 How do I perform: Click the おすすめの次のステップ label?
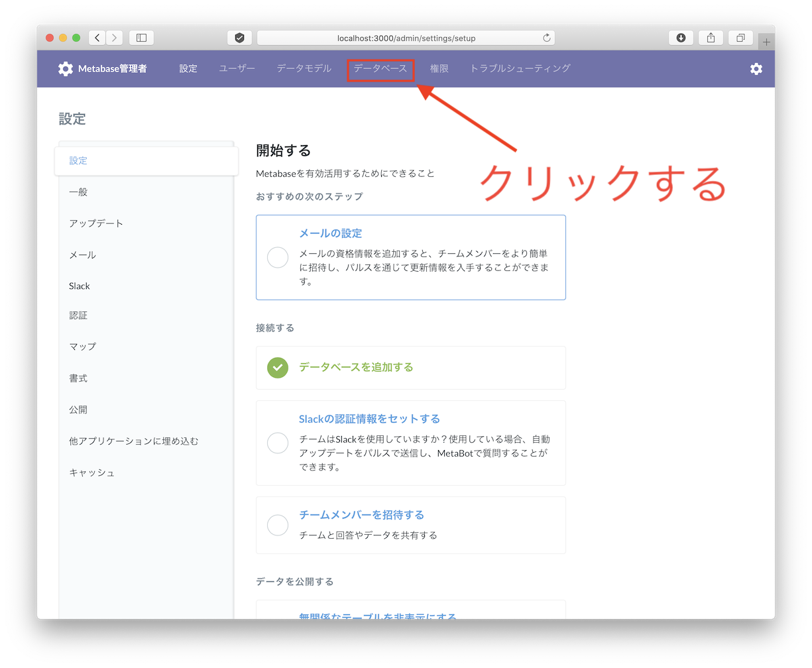[x=310, y=196]
